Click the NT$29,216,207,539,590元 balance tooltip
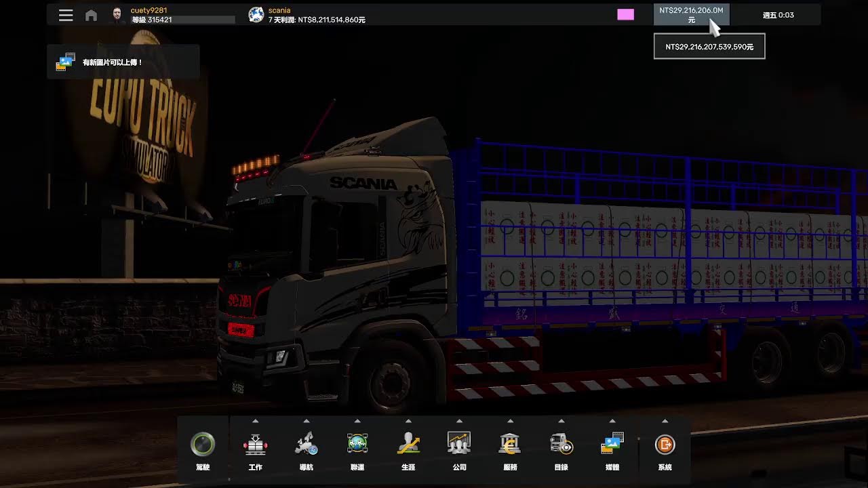This screenshot has height=488, width=868. click(709, 46)
